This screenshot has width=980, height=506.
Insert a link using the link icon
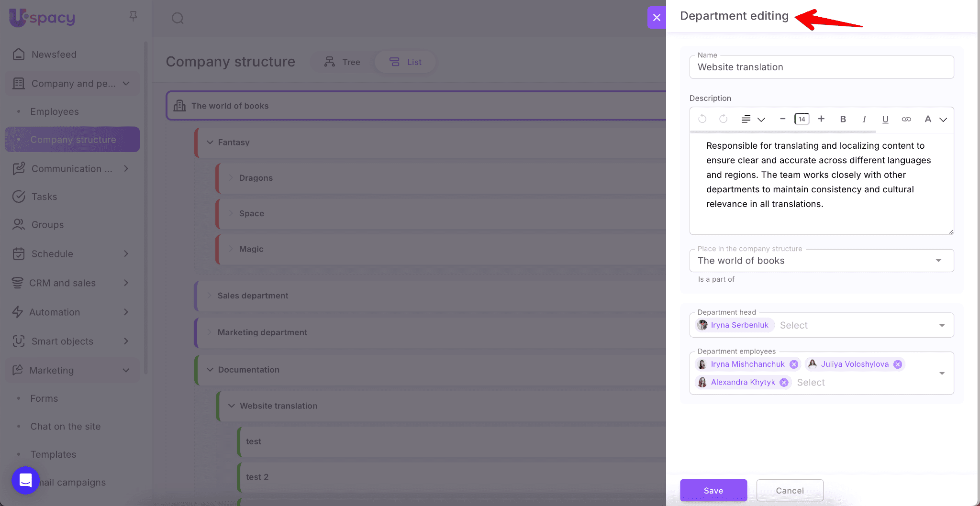coord(906,119)
